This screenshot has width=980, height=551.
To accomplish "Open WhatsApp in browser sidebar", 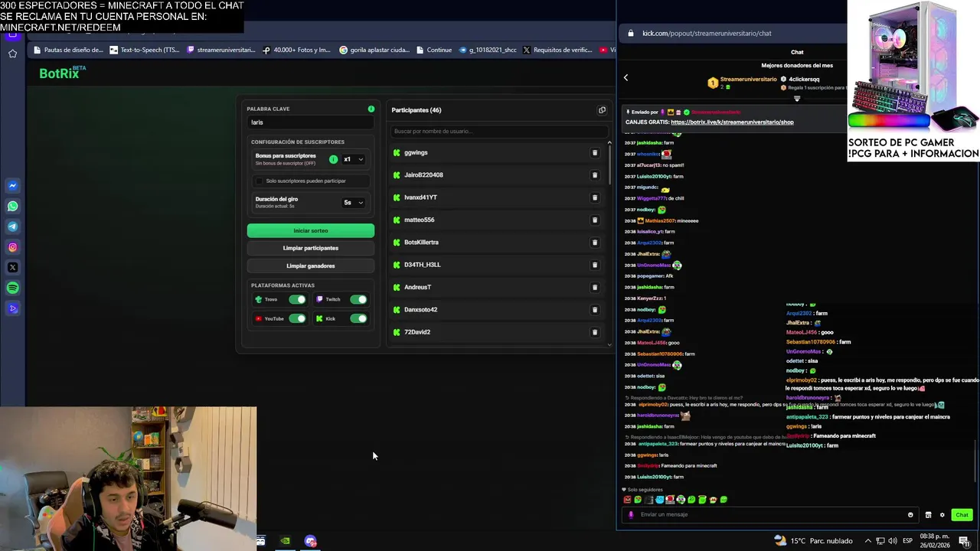I will pos(13,206).
